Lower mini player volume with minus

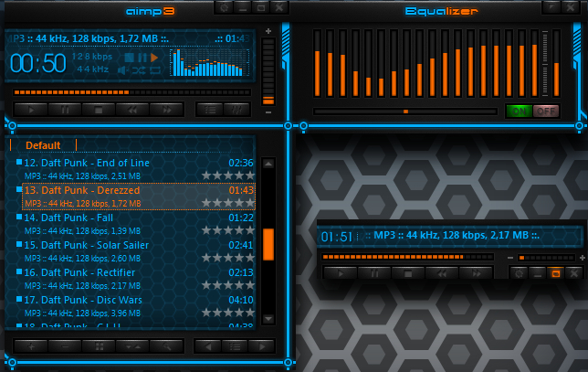point(510,258)
